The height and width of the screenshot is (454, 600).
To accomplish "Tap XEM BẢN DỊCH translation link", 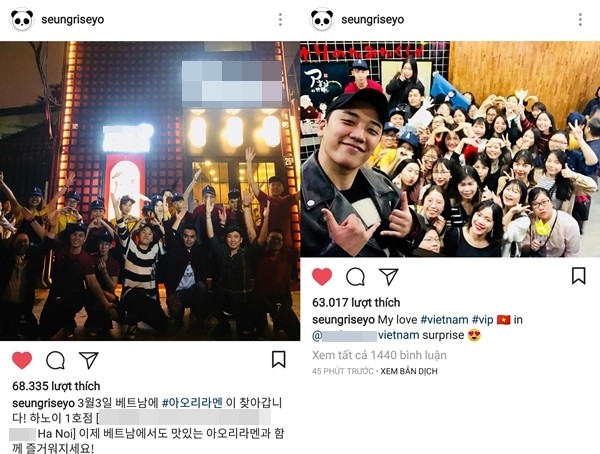I will click(409, 371).
